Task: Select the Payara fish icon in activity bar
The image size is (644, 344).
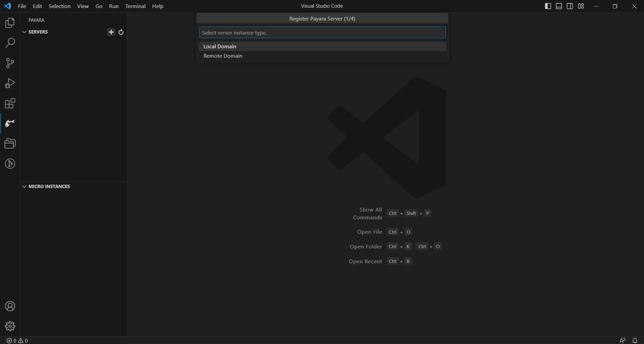Action: point(10,123)
